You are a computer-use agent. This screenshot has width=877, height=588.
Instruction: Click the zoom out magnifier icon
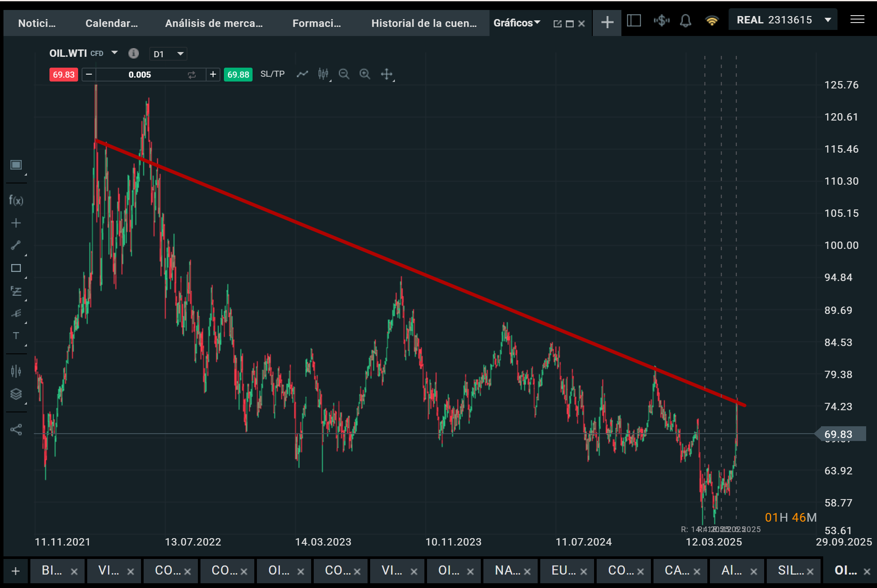[344, 74]
